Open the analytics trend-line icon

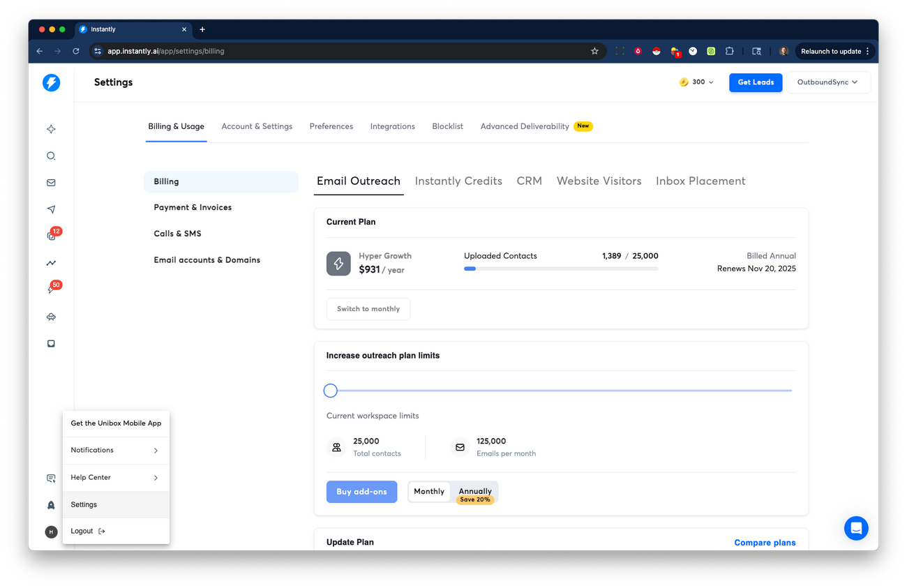[51, 263]
